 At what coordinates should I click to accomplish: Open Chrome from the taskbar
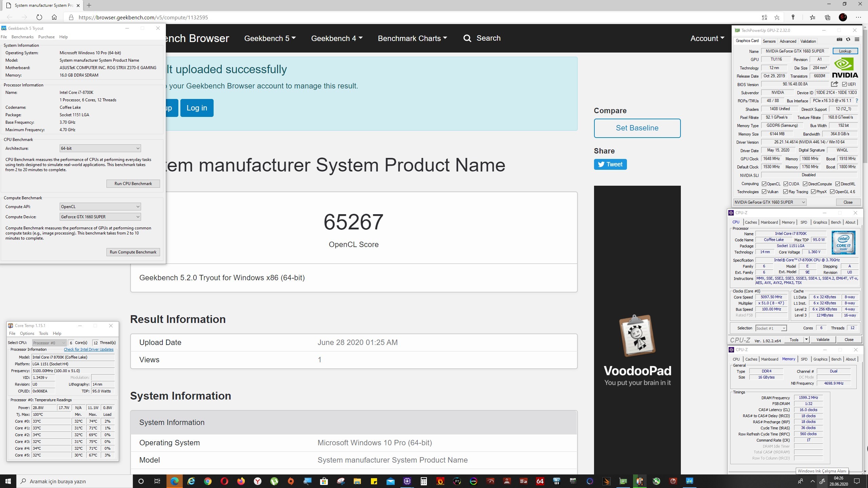click(208, 481)
